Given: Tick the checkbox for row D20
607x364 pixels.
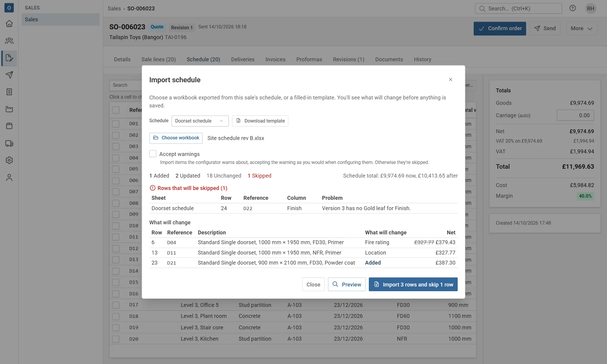Looking at the screenshot, I should point(116,339).
